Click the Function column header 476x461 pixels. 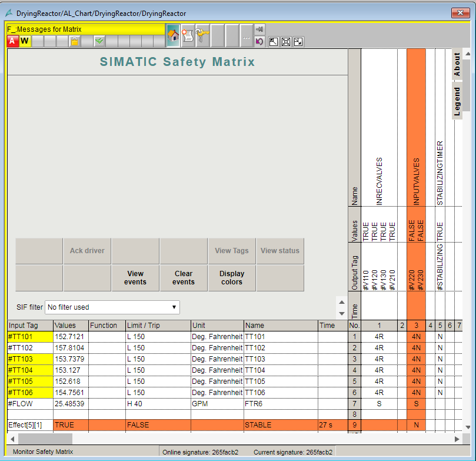point(107,326)
